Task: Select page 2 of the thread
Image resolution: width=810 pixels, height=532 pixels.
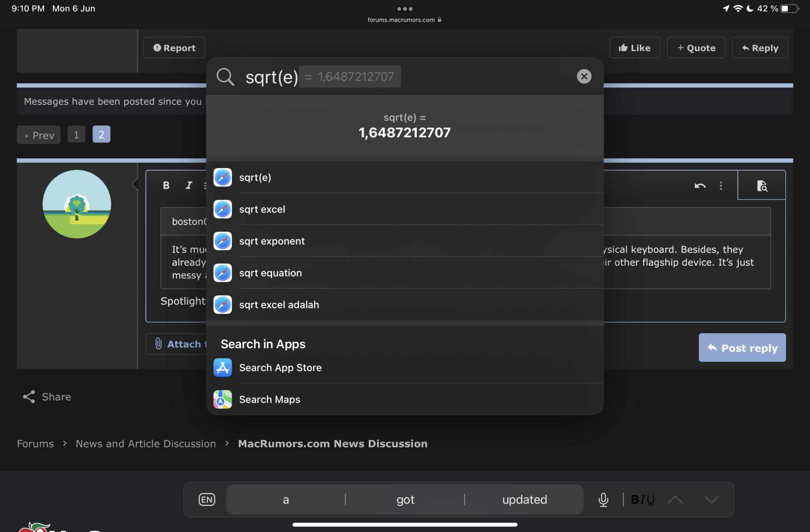Action: 101,134
